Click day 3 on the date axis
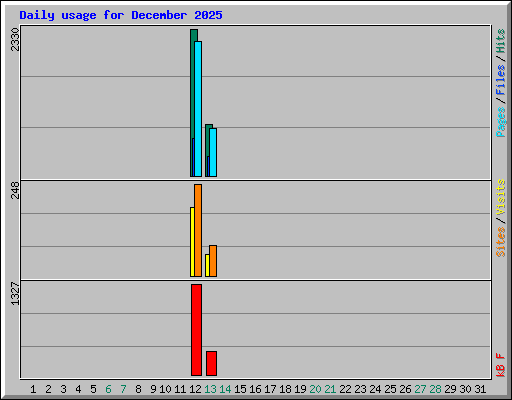Screen dimensions: 512x400 point(63,389)
